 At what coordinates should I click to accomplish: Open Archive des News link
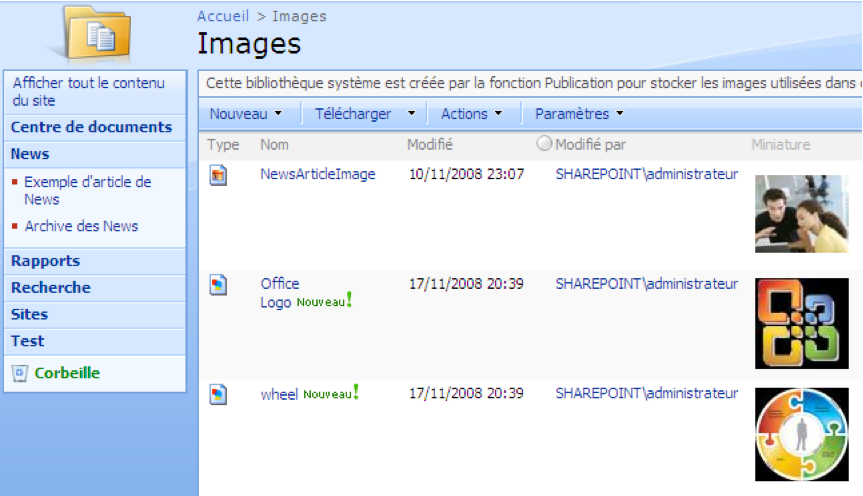click(81, 226)
